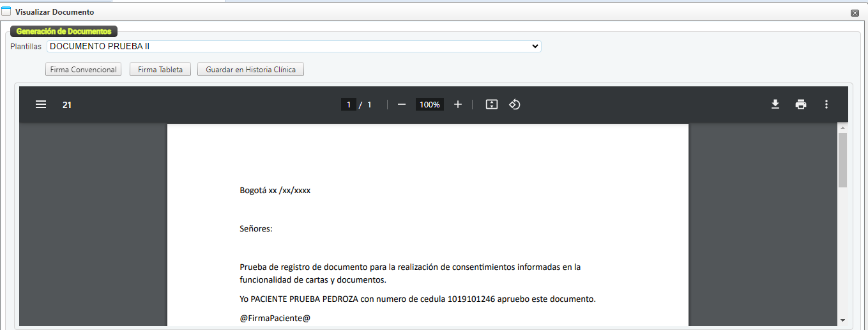The width and height of the screenshot is (868, 330).
Task: Click the fit to page icon
Action: click(491, 104)
